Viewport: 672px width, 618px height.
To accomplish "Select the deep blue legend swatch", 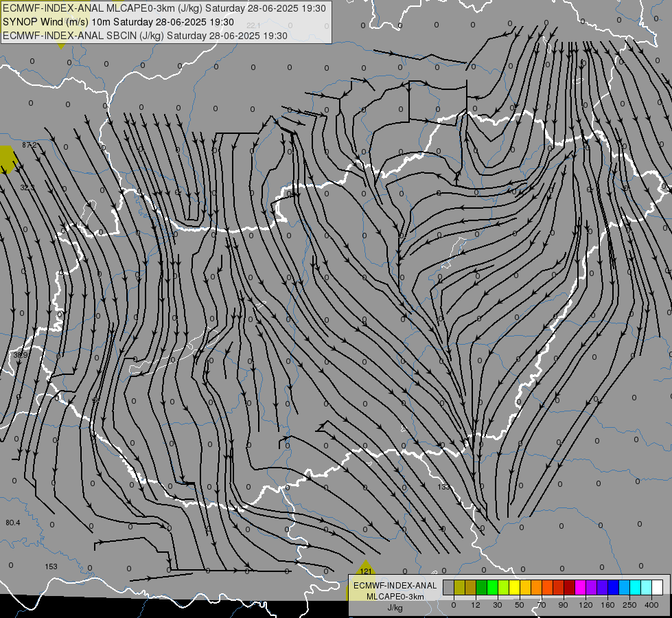I will [614, 587].
